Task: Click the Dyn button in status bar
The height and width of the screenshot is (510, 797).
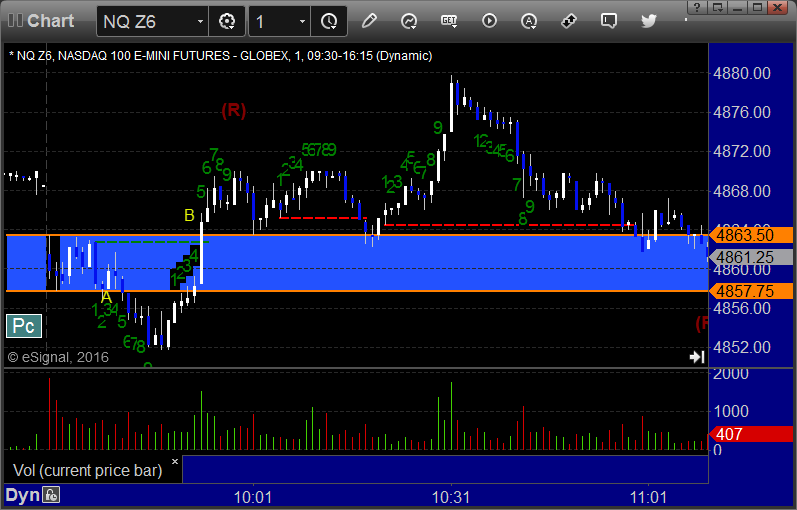Action: pyautogui.click(x=22, y=495)
